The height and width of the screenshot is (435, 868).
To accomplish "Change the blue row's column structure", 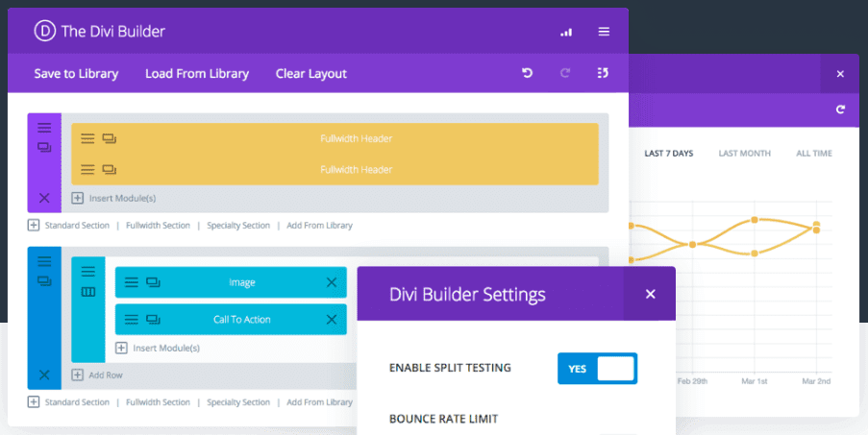I will pyautogui.click(x=87, y=292).
